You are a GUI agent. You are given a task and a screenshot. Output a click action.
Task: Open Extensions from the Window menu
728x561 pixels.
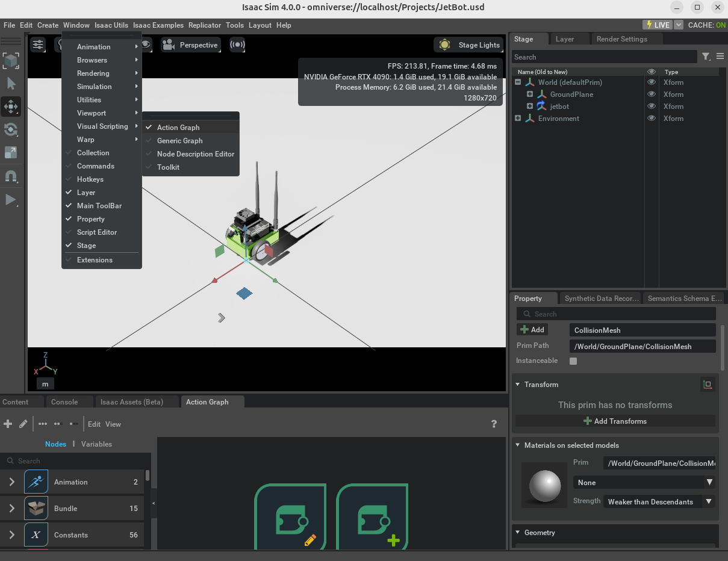point(102,259)
